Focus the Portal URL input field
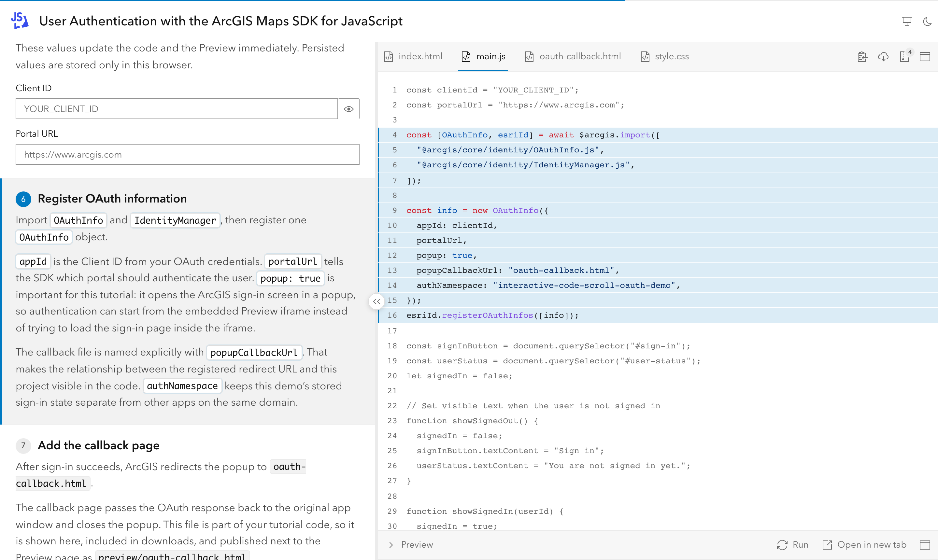Screen dimensions: 938x560 pos(188,154)
